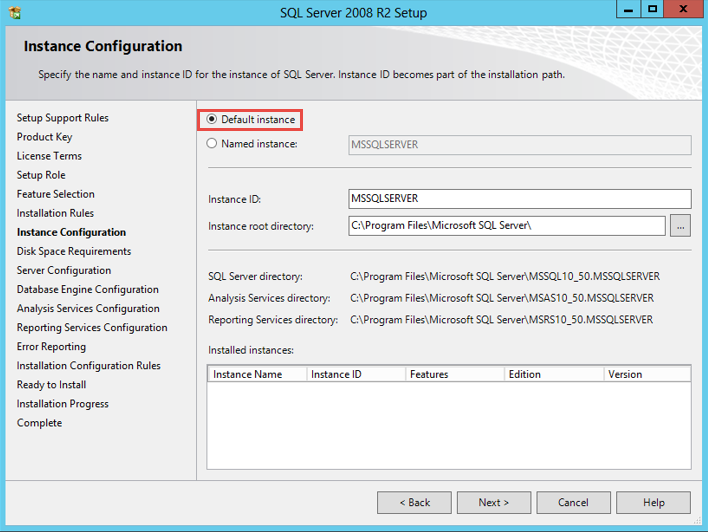The height and width of the screenshot is (532, 708).
Task: Browse for instance root directory with ellipsis button
Action: tap(680, 226)
